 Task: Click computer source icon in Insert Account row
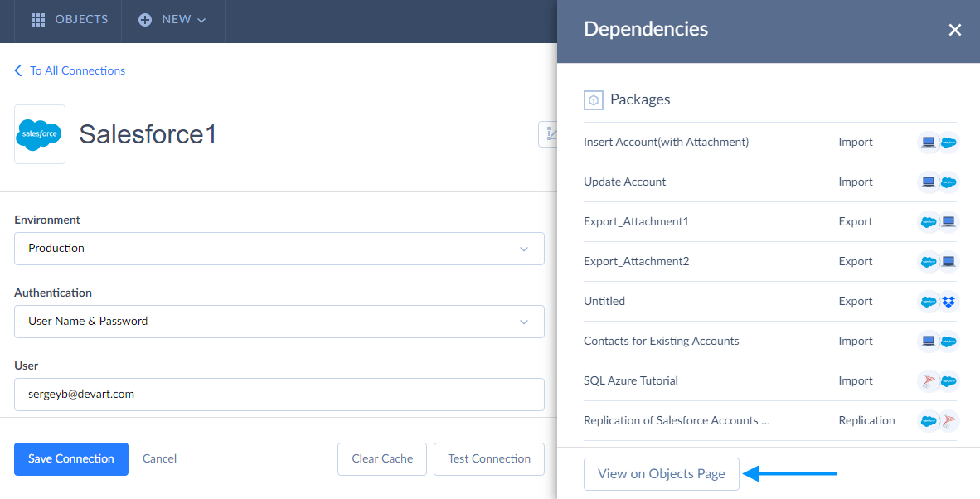(x=928, y=143)
